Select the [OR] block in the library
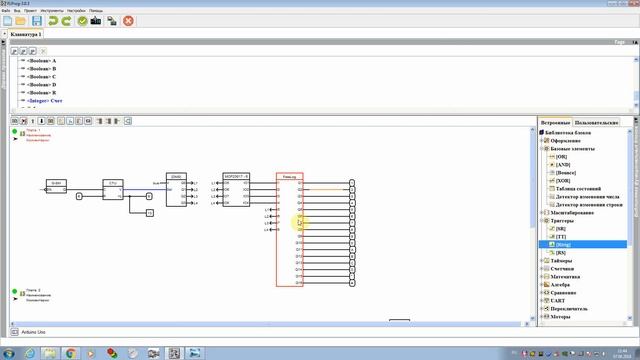This screenshot has height=360, width=640. click(x=562, y=157)
